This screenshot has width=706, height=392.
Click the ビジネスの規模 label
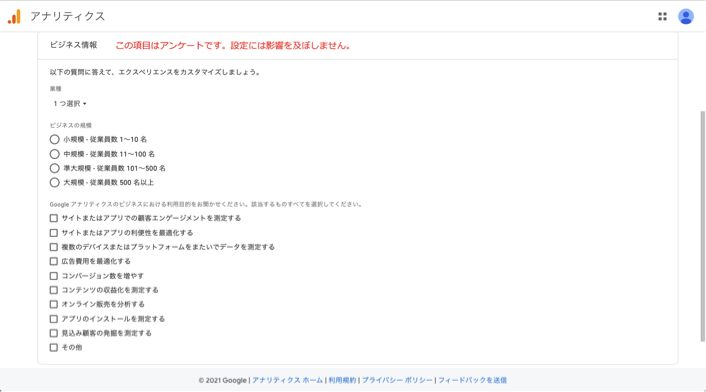pyautogui.click(x=71, y=126)
